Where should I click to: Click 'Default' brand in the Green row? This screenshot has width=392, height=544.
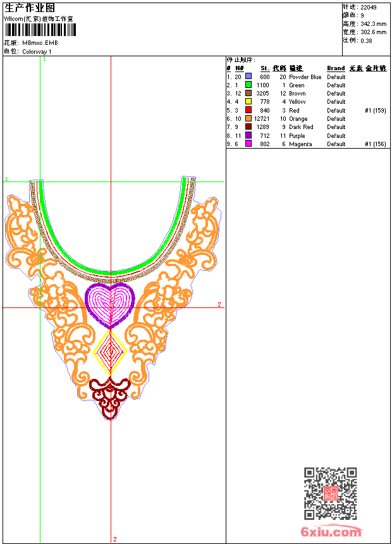(336, 85)
